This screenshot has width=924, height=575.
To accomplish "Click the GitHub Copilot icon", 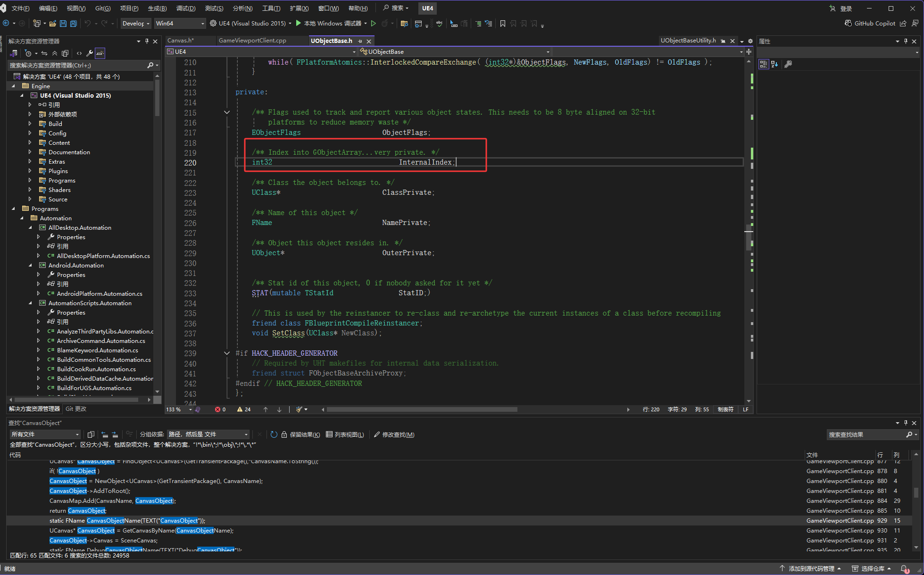I will pyautogui.click(x=848, y=23).
